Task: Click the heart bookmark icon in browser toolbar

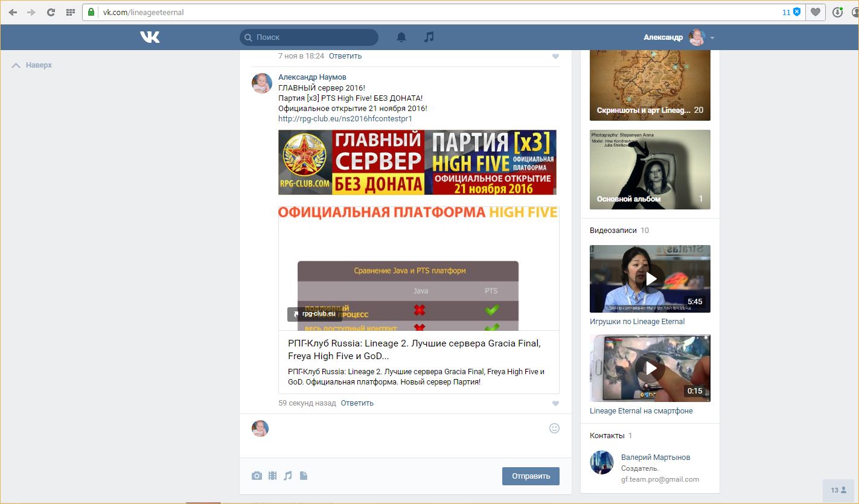Action: click(x=816, y=12)
